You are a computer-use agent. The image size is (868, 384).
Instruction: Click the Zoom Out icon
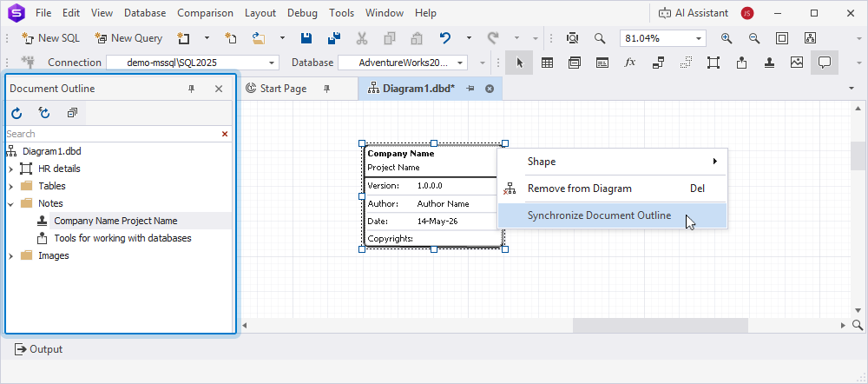(754, 38)
